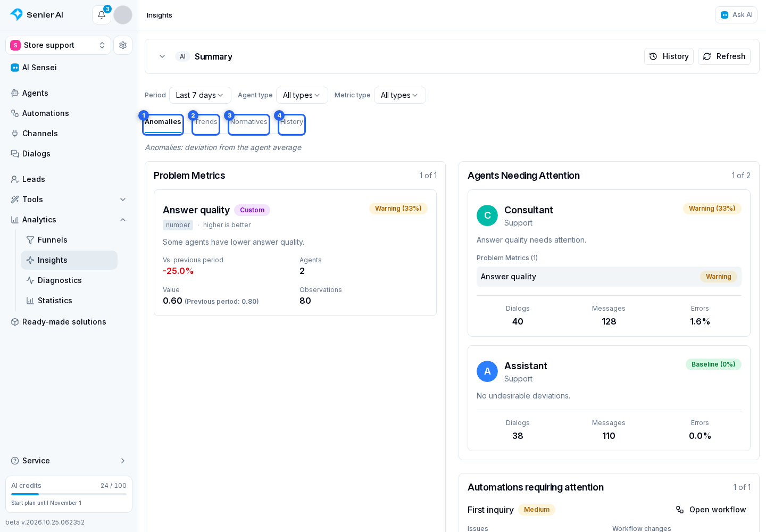Switch to the Normatives tab

coord(249,124)
